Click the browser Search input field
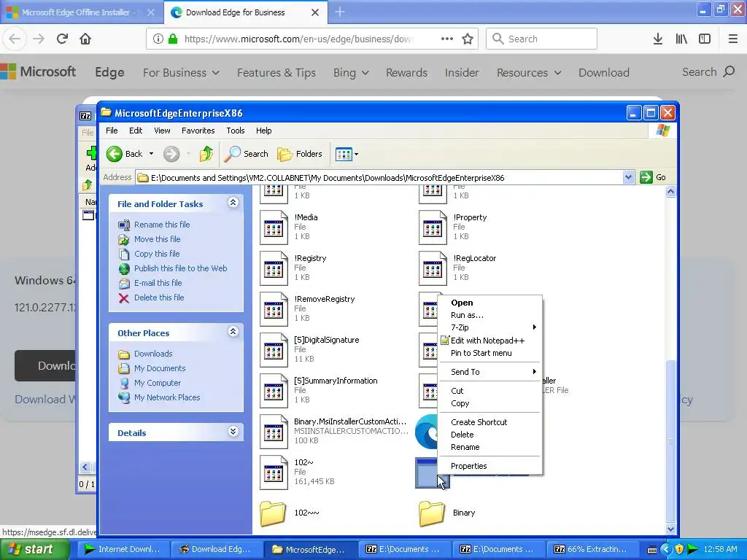Viewport: 747px width, 560px height. click(541, 39)
